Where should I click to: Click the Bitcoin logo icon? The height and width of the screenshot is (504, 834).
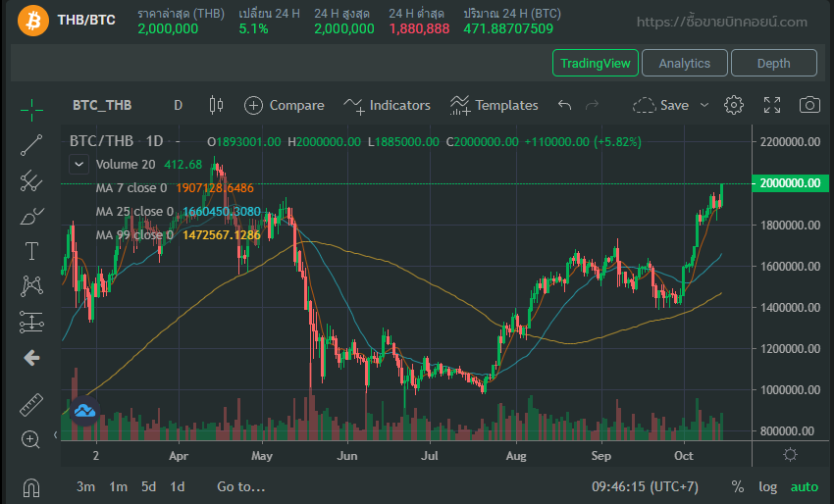coord(33,21)
